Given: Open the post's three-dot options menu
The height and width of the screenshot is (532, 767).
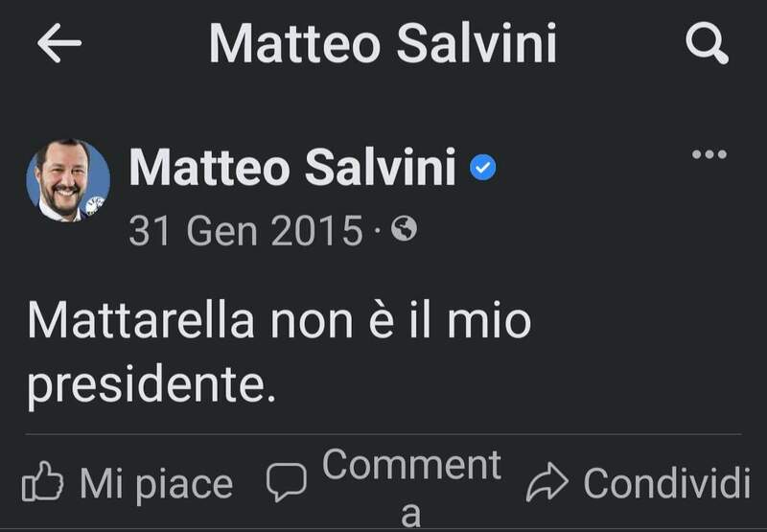Looking at the screenshot, I should click(x=709, y=154).
